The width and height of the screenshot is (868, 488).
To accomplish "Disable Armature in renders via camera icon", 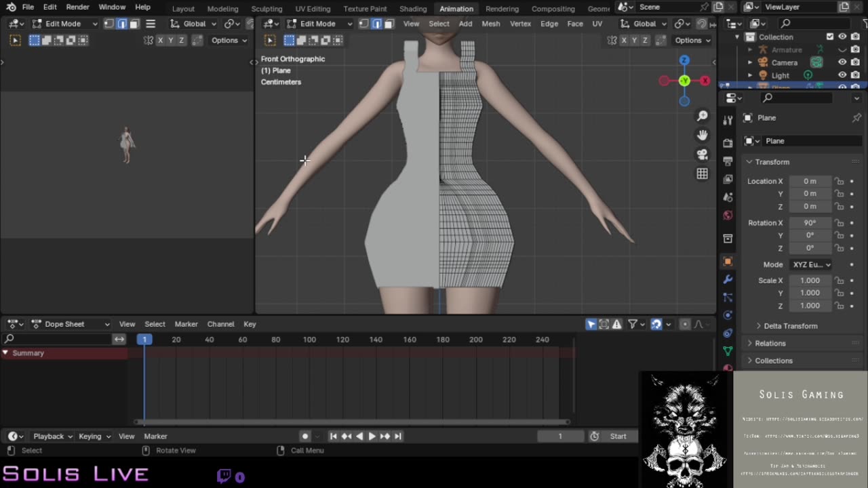I will click(855, 50).
